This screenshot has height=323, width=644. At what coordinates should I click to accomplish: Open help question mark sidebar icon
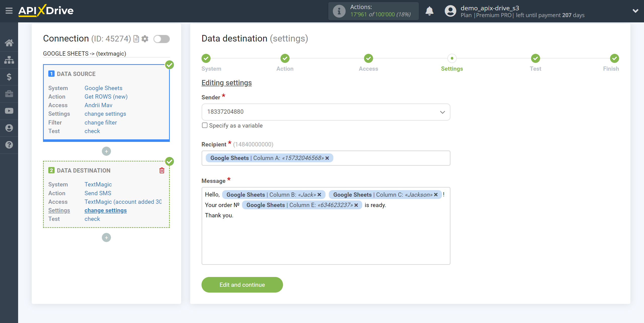pos(9,145)
